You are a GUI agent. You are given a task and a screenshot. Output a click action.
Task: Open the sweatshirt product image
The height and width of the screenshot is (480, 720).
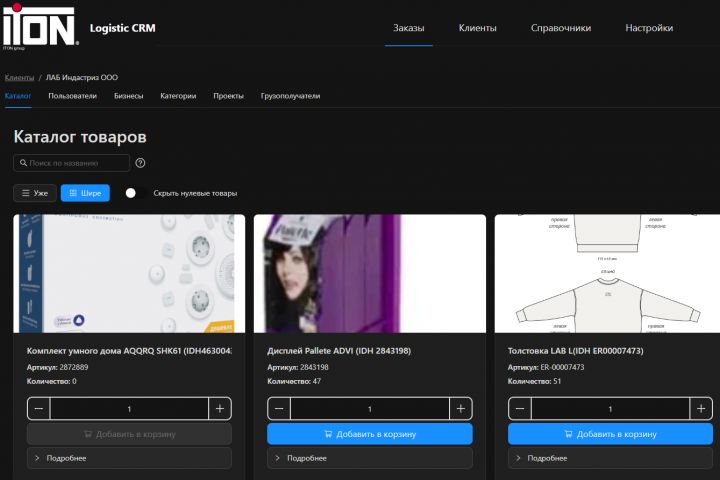pos(607,273)
